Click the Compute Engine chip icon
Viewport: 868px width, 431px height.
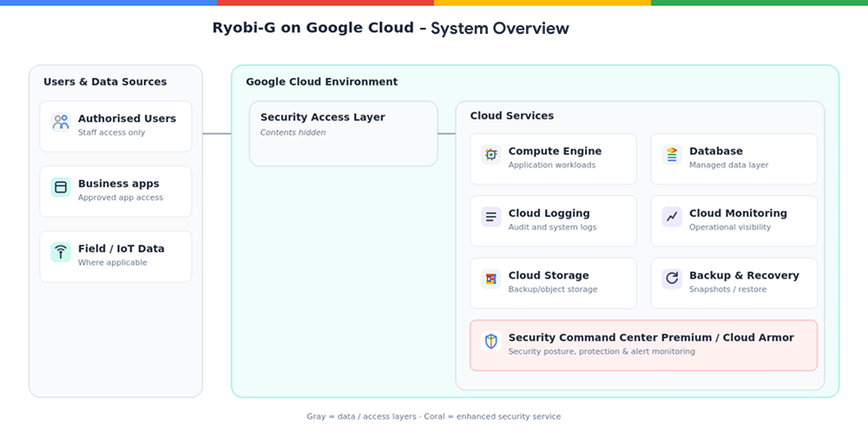pos(491,154)
